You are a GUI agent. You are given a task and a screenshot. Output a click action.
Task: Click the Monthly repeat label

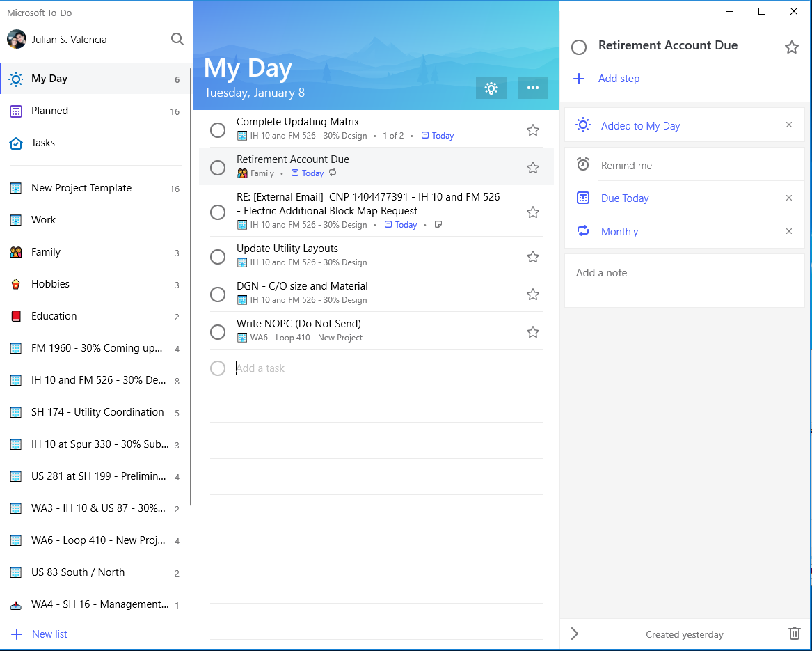[x=619, y=232]
